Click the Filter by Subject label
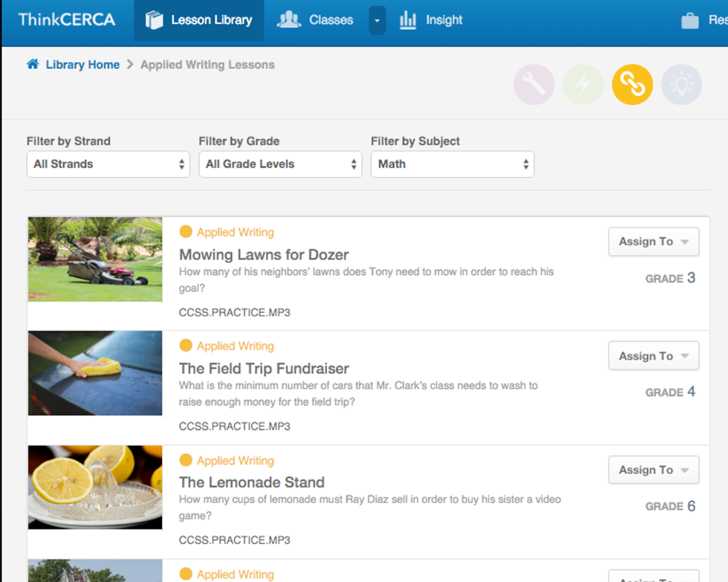 [x=415, y=141]
